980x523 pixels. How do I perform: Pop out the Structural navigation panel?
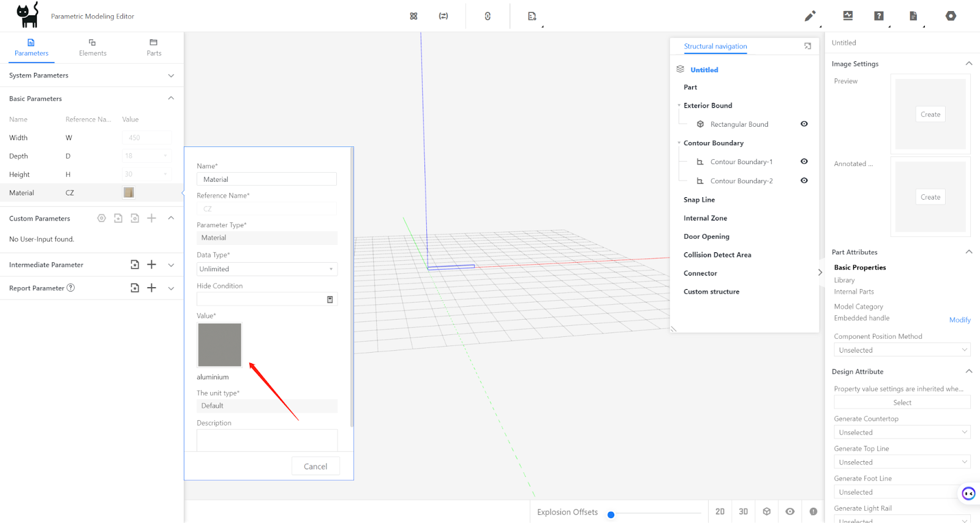pyautogui.click(x=807, y=46)
